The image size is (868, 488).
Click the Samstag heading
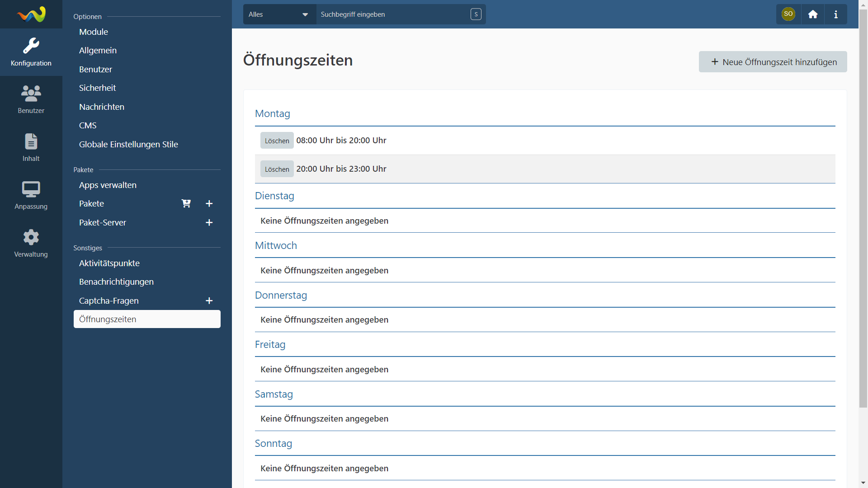[274, 394]
